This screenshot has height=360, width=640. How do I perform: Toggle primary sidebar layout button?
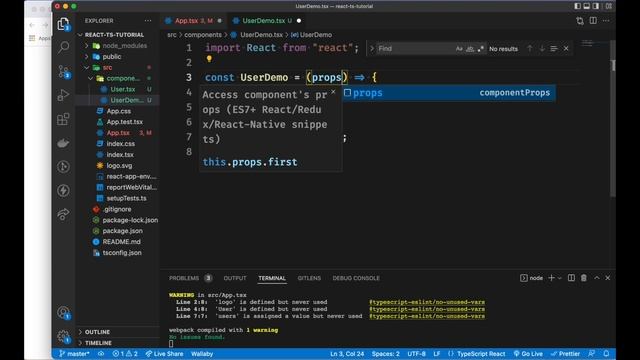[x=577, y=6]
